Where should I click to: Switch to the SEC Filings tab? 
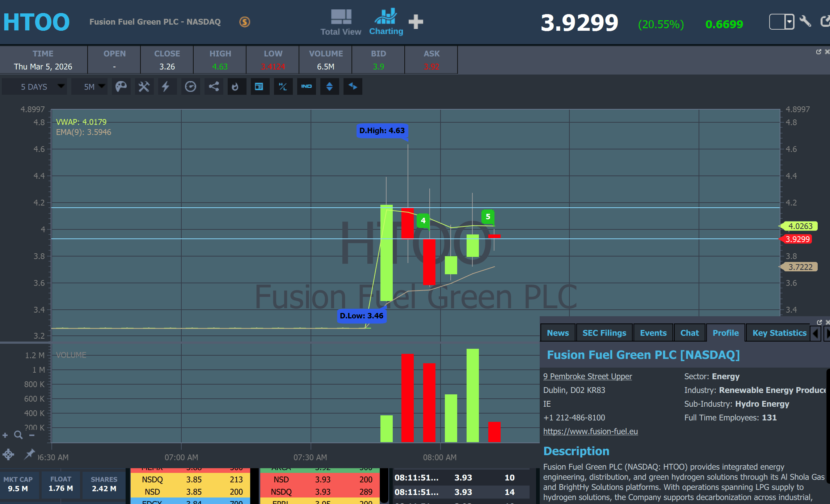[604, 333]
